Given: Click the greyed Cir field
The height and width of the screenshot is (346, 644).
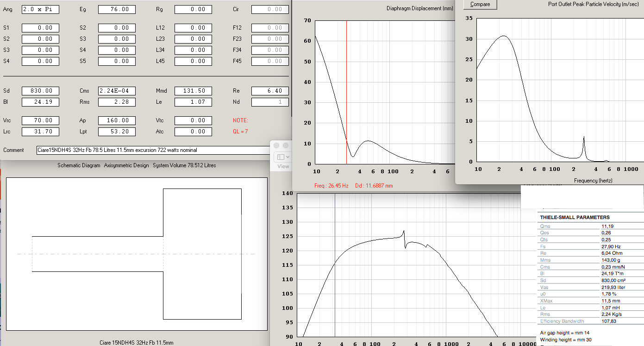Looking at the screenshot, I should pyautogui.click(x=270, y=9).
